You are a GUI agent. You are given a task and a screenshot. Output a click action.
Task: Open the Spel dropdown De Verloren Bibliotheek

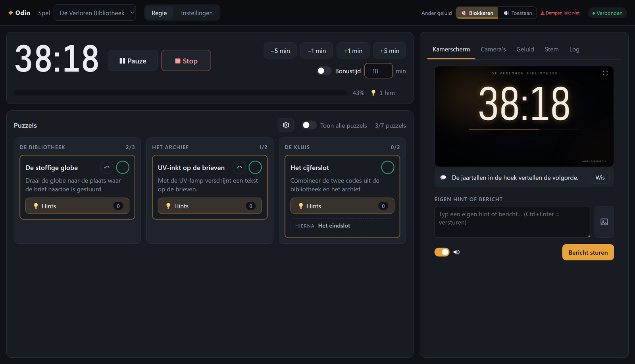(95, 13)
